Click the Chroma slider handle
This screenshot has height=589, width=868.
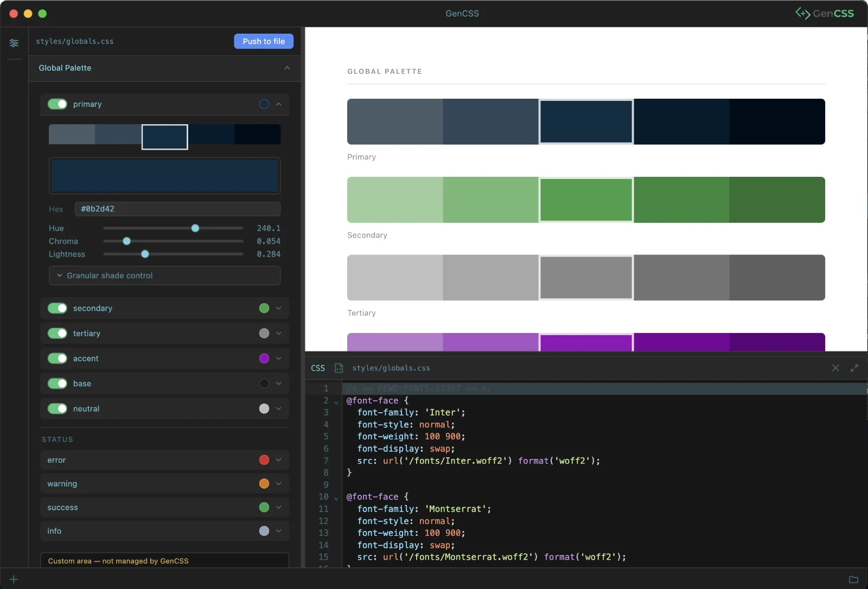(126, 241)
